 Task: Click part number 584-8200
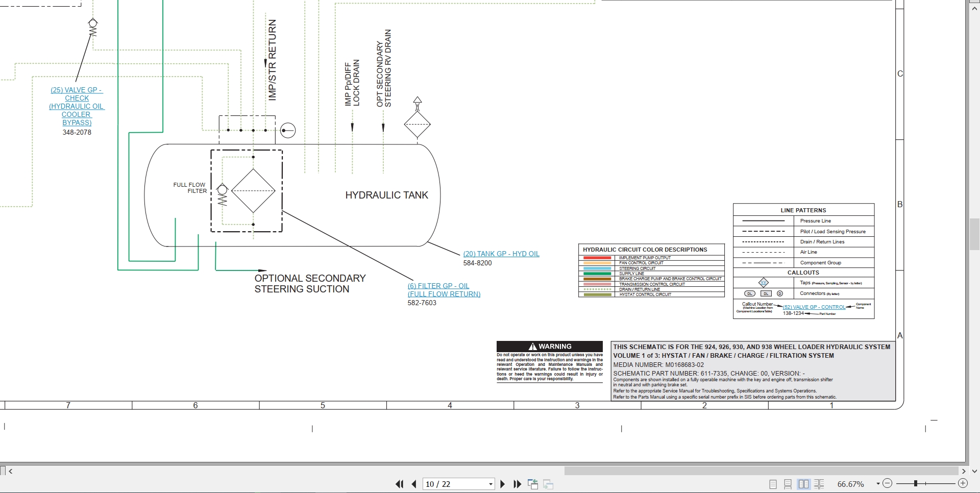click(477, 263)
